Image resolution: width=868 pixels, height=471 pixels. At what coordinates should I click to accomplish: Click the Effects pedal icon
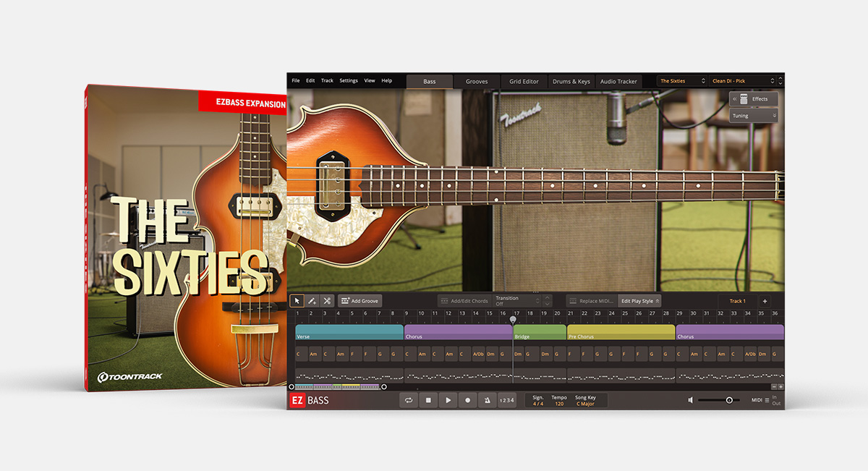743,99
